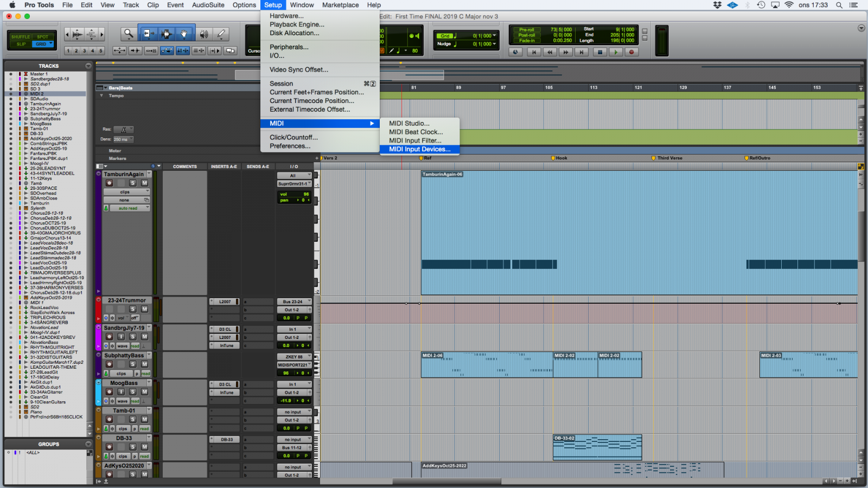Viewport: 868px width, 488px height.
Task: Choose MIDI Input Devices from submenu
Action: tap(419, 149)
